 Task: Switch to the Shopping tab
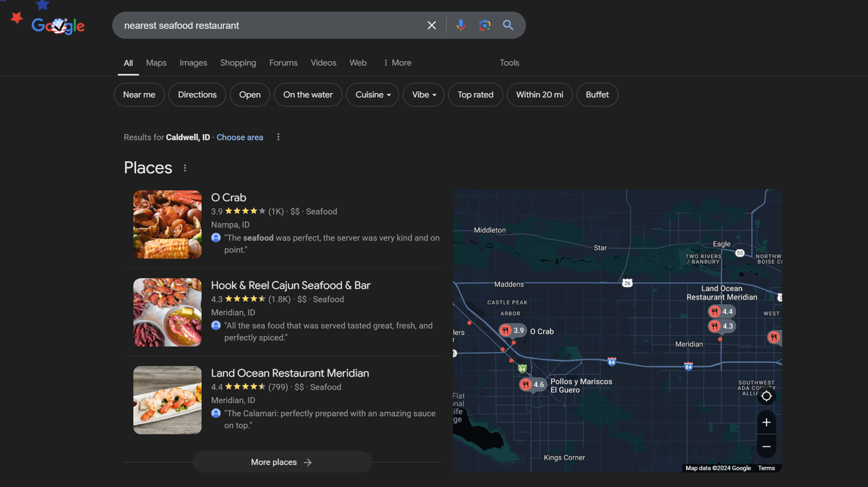coord(238,63)
